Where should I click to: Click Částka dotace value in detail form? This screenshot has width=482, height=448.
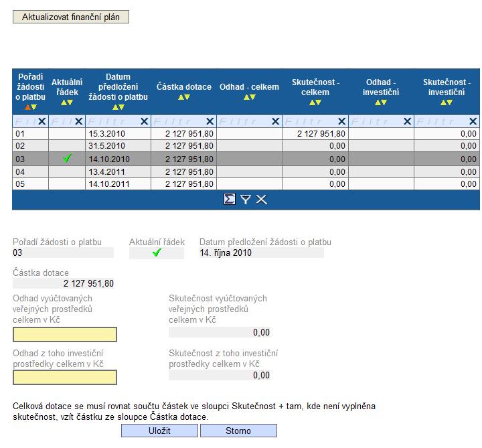click(x=64, y=283)
